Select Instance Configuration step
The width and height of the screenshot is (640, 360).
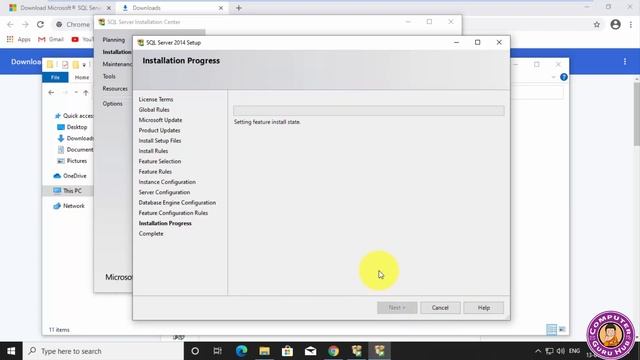[x=167, y=182]
